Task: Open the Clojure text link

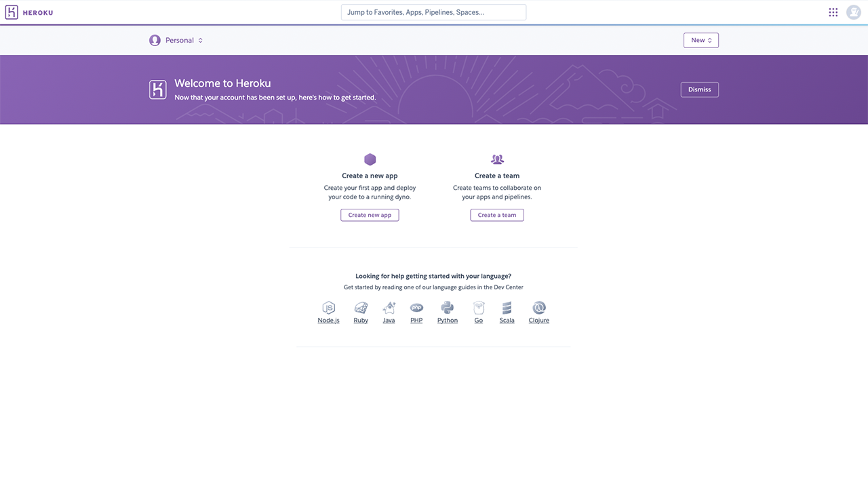Action: coord(539,321)
